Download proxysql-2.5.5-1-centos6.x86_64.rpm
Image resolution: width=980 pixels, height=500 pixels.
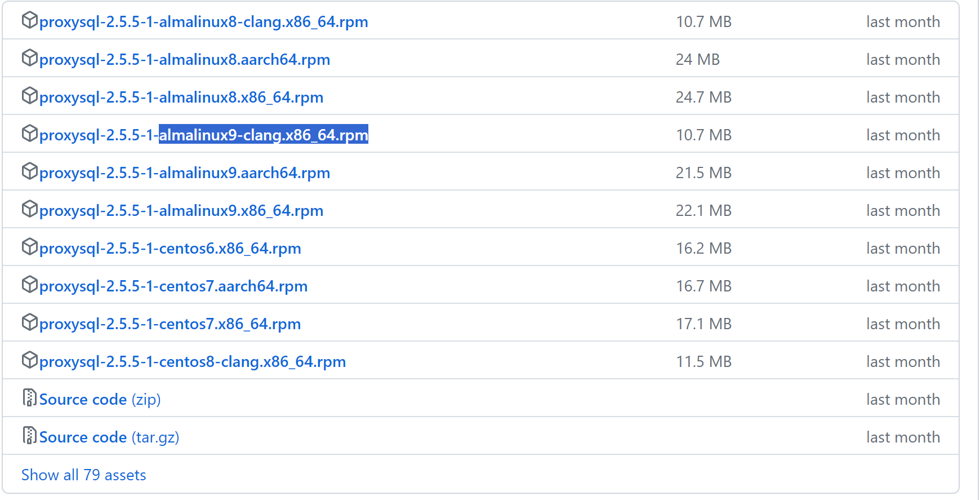170,249
